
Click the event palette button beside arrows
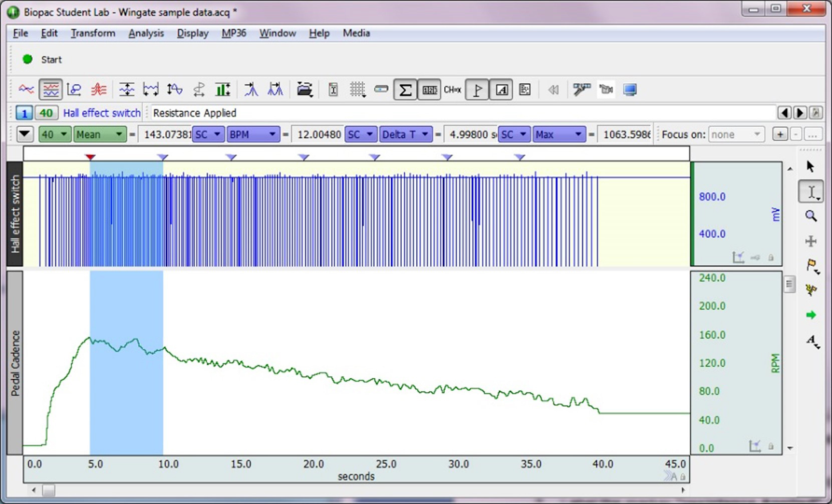tap(816, 113)
